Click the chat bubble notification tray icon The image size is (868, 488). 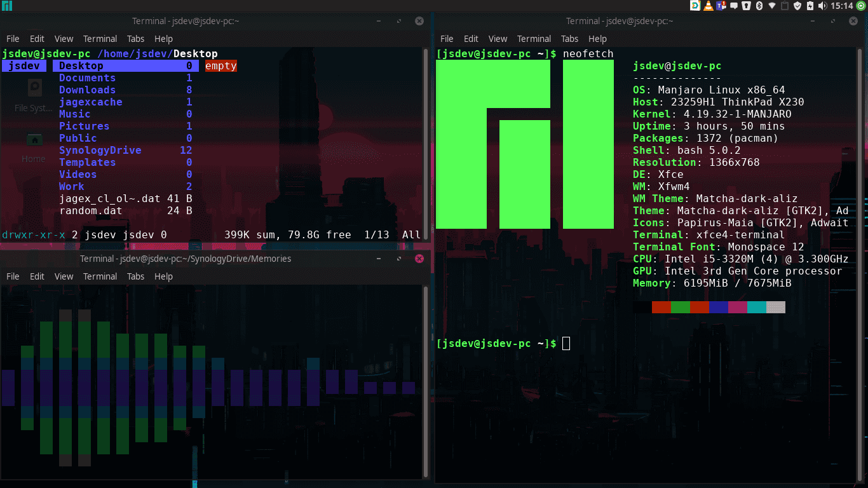(734, 6)
